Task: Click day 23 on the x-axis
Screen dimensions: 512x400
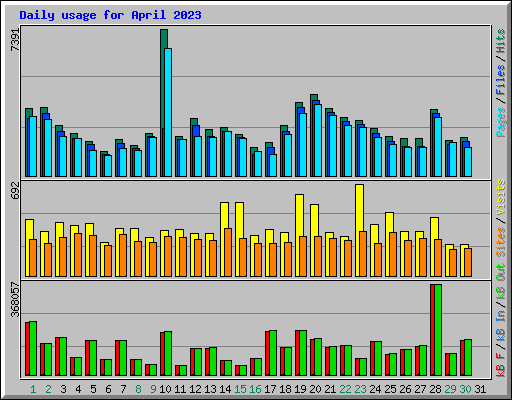Action: coord(360,389)
